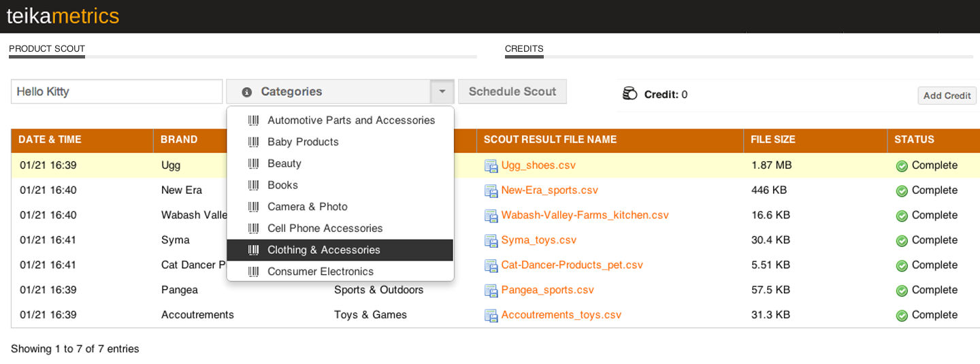Open the Accoutrements_toys.csv result file
The width and height of the screenshot is (980, 364).
[x=561, y=315]
